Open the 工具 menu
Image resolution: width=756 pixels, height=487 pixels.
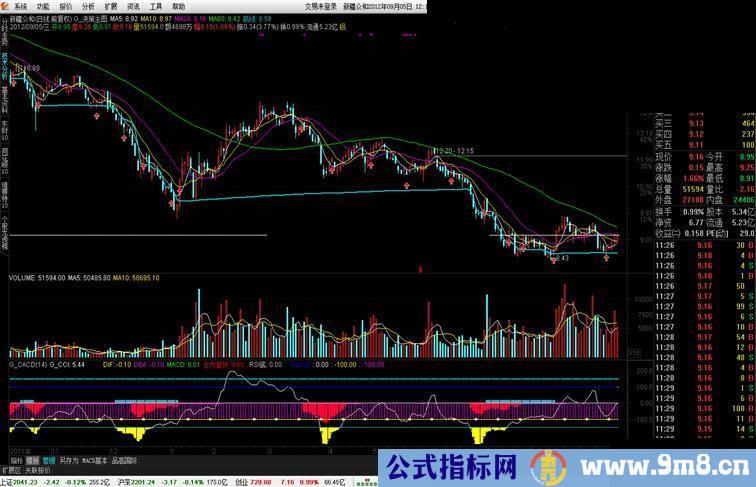pos(155,6)
